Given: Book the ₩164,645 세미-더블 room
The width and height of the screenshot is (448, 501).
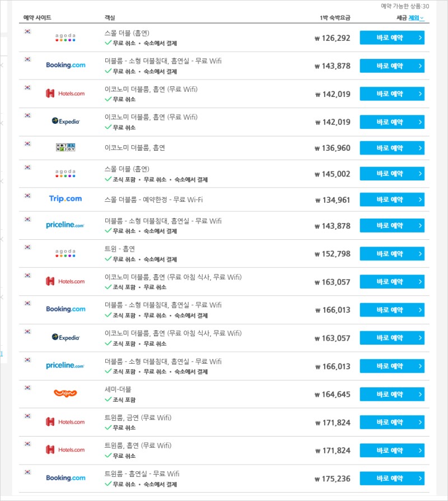Looking at the screenshot, I should point(392,395).
